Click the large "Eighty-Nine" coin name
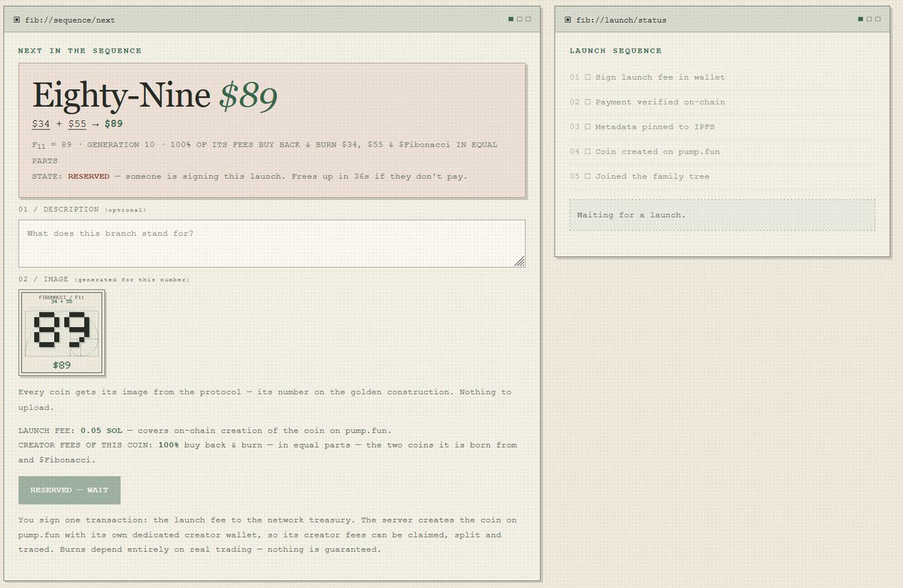This screenshot has height=588, width=903. pos(121,95)
